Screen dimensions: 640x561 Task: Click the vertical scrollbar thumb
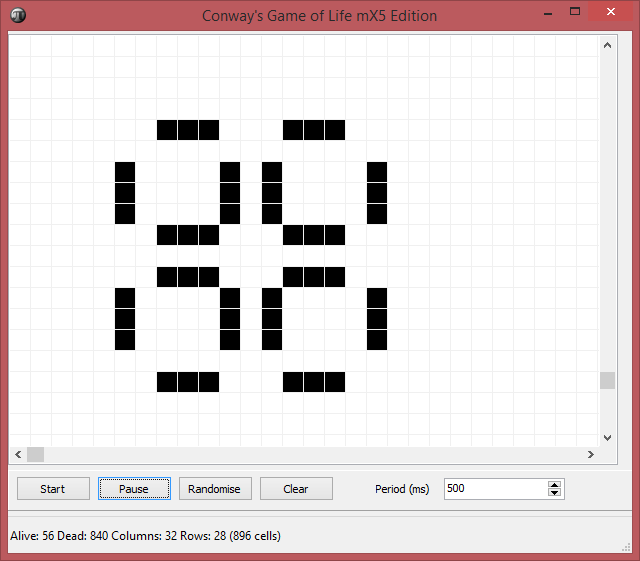coord(607,381)
